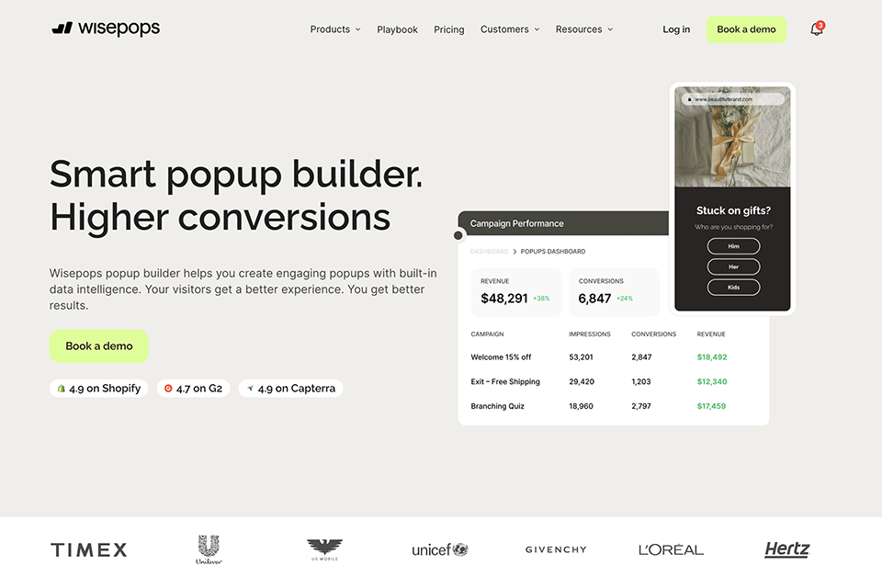The height and width of the screenshot is (588, 882).
Task: Click the faded DASHBOARD breadcrumb
Action: [x=490, y=252]
